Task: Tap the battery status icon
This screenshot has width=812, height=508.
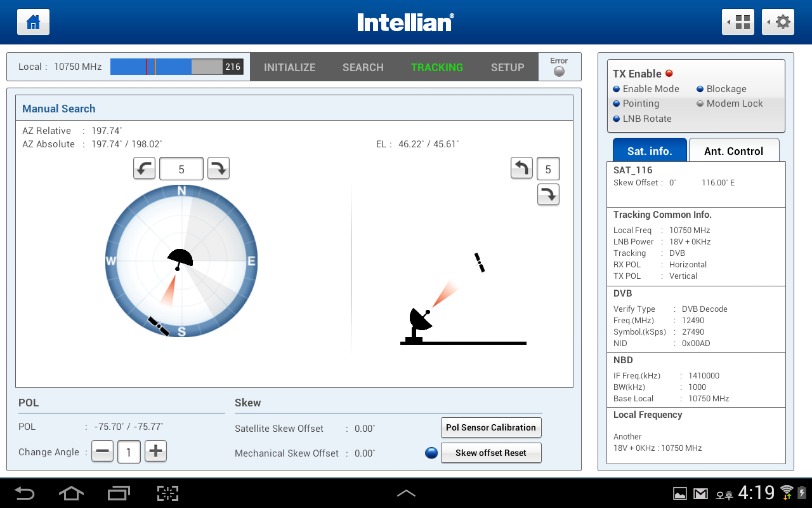Action: [x=802, y=493]
